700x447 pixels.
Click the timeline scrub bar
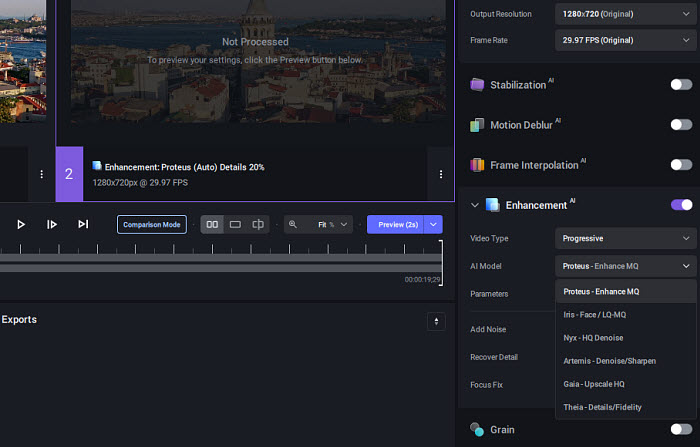pyautogui.click(x=221, y=263)
